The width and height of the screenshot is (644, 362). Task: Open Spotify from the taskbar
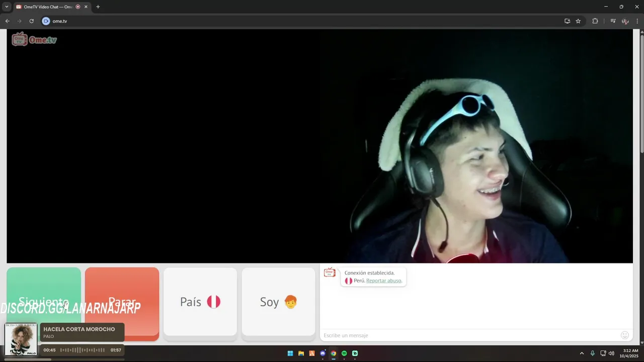click(344, 353)
